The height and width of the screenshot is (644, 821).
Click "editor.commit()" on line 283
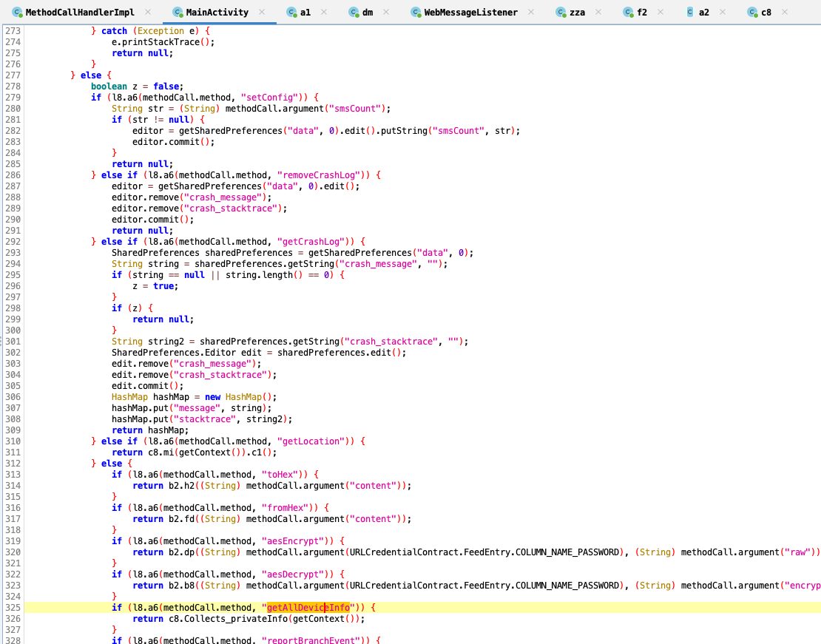point(173,142)
